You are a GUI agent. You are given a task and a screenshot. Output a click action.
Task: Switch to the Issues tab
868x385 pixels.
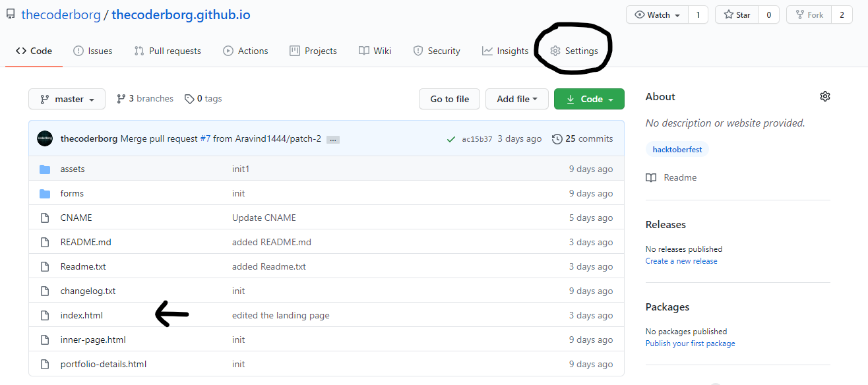(x=92, y=51)
